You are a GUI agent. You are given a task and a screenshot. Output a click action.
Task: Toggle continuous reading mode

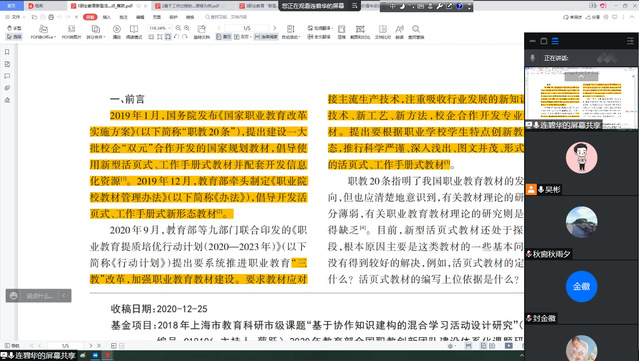click(266, 37)
